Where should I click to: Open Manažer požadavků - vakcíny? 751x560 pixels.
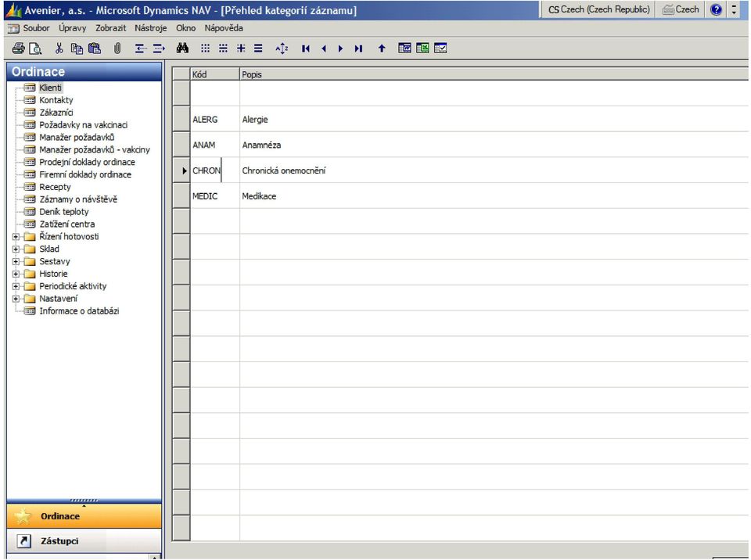[95, 150]
